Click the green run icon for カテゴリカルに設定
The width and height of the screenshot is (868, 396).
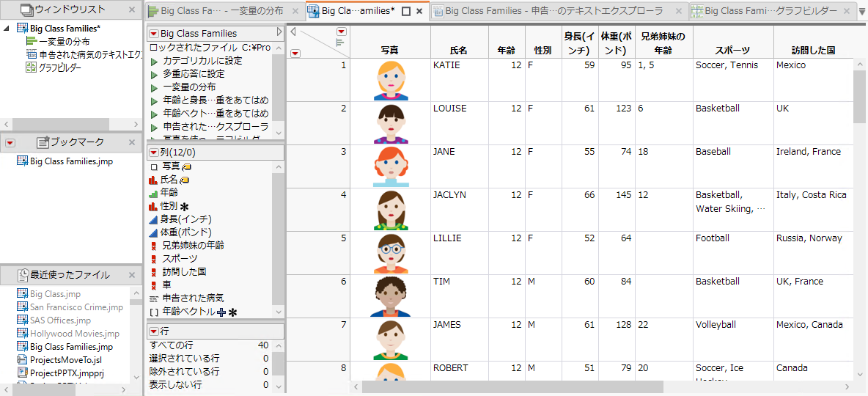[x=154, y=61]
